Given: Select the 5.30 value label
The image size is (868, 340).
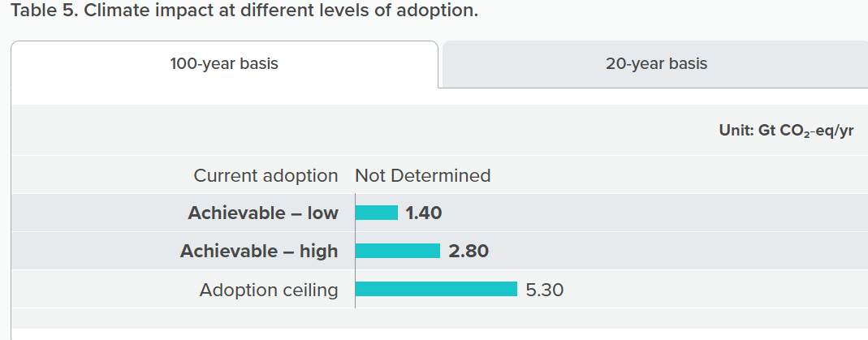Looking at the screenshot, I should pos(544,290).
